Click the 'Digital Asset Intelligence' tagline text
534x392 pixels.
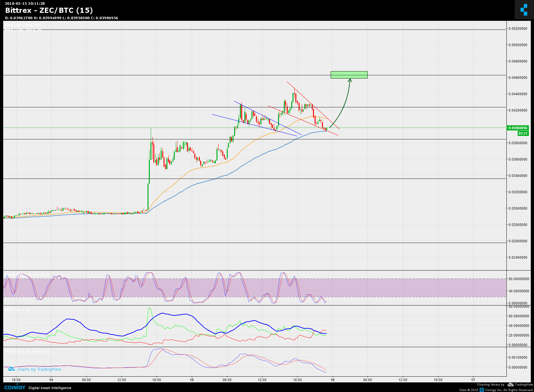click(50, 388)
